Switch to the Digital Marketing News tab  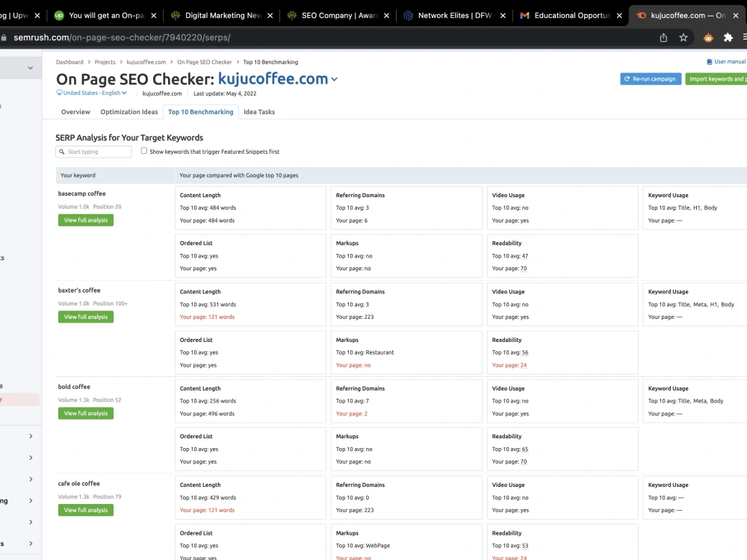coord(222,16)
